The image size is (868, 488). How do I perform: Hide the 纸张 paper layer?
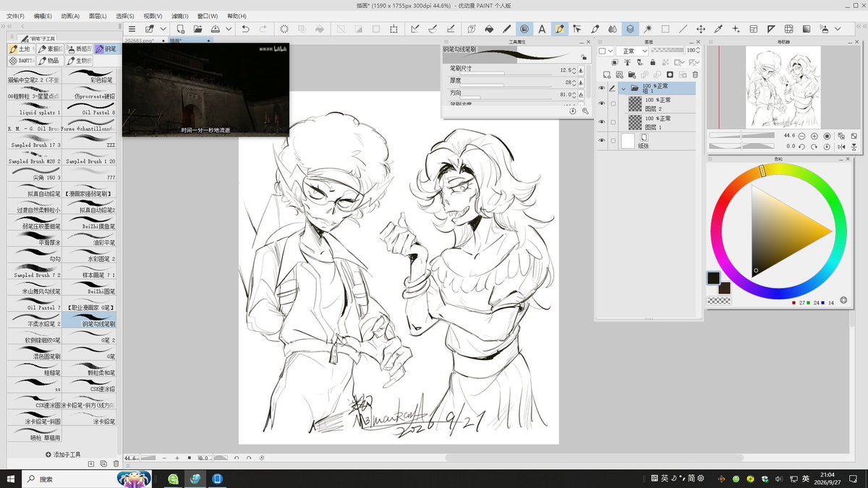(x=601, y=140)
